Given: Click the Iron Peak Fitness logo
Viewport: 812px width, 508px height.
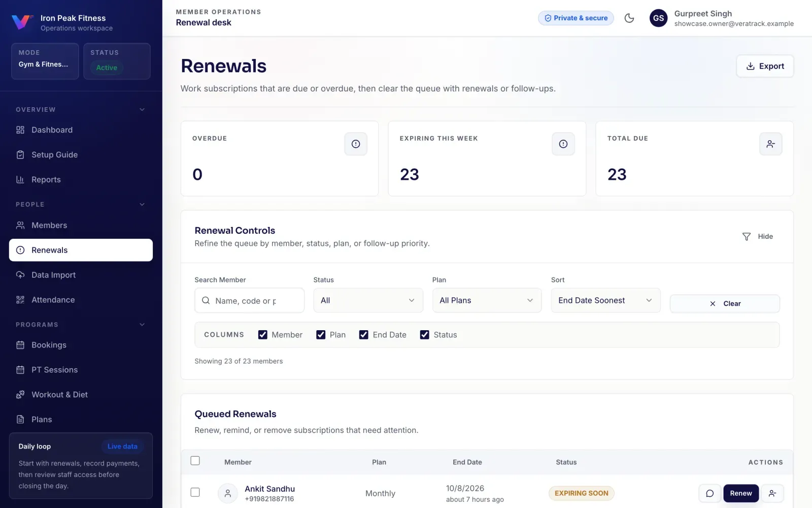Looking at the screenshot, I should pos(22,22).
